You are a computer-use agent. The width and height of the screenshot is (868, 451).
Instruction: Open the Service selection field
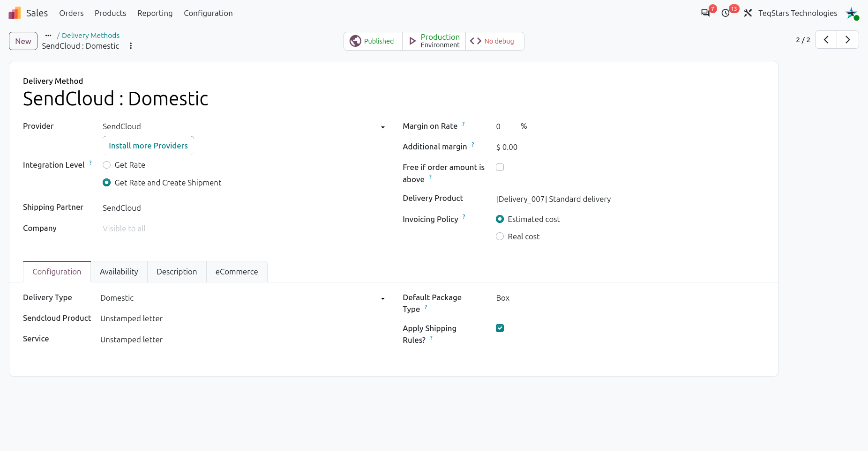[x=242, y=340]
